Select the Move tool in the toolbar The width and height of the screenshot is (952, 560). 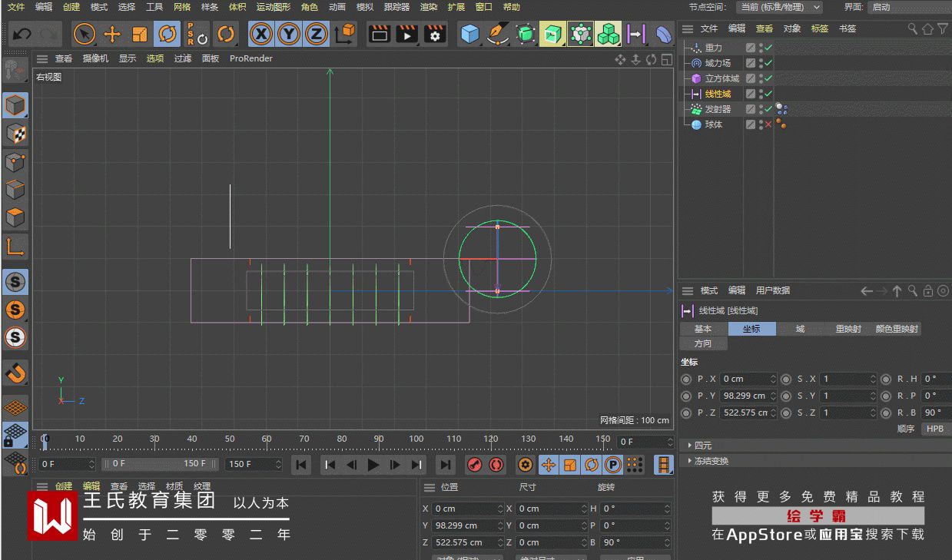pyautogui.click(x=112, y=34)
